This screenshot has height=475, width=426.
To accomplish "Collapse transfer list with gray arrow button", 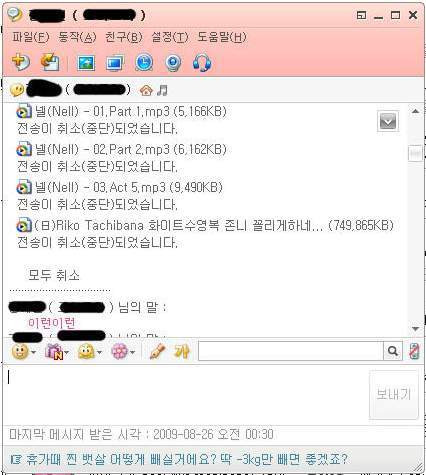I will click(388, 121).
